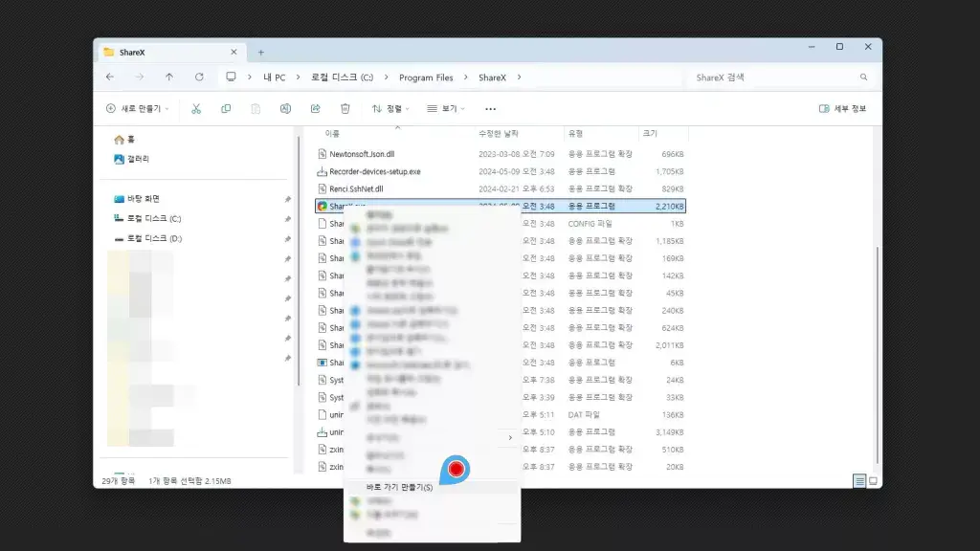Open the 보기 view dropdown
The width and height of the screenshot is (980, 551).
(x=445, y=109)
